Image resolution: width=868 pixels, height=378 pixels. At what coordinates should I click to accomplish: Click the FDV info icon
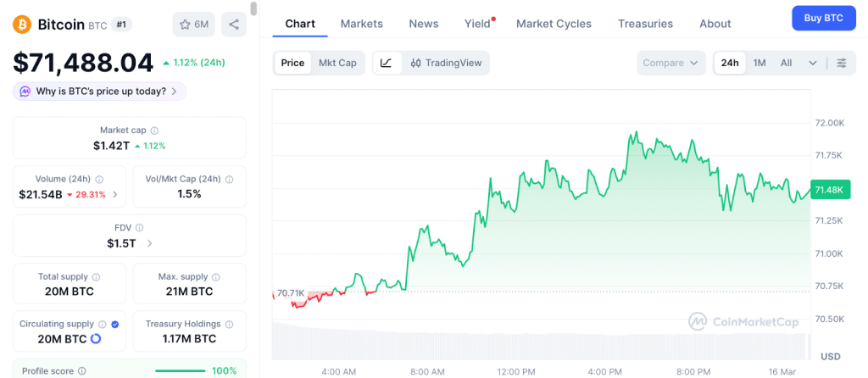(x=140, y=228)
